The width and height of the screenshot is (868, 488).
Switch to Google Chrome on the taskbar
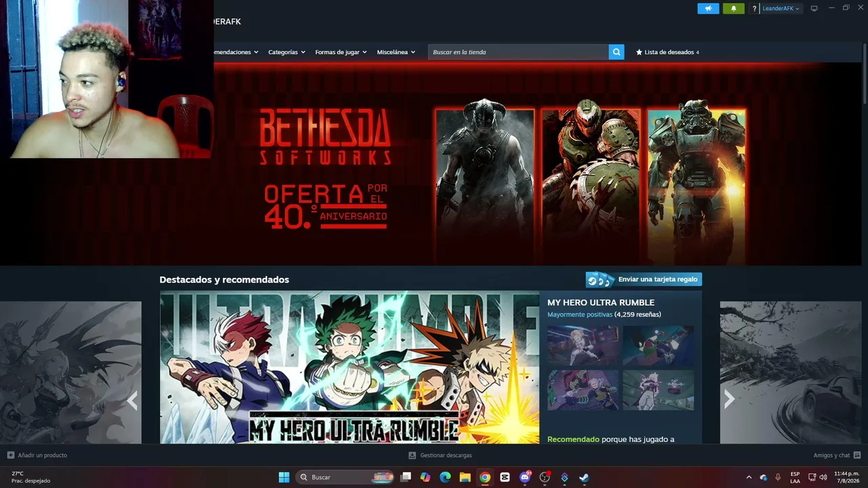pos(485,477)
